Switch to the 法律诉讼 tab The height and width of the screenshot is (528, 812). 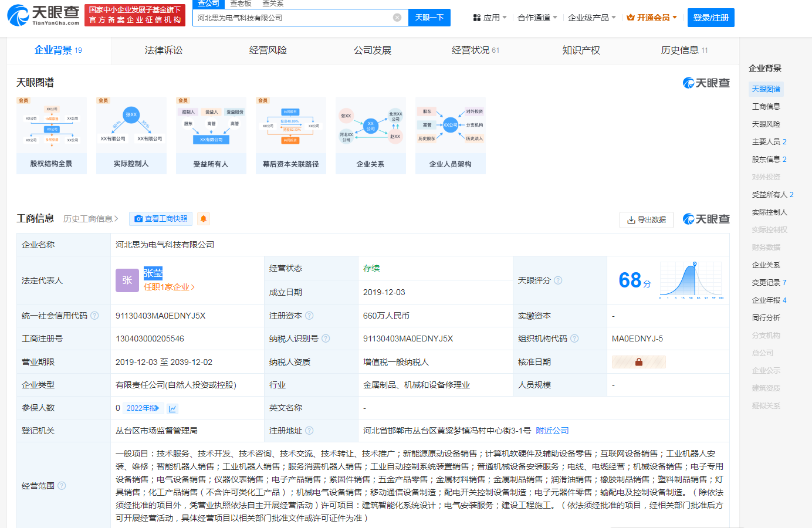point(164,50)
